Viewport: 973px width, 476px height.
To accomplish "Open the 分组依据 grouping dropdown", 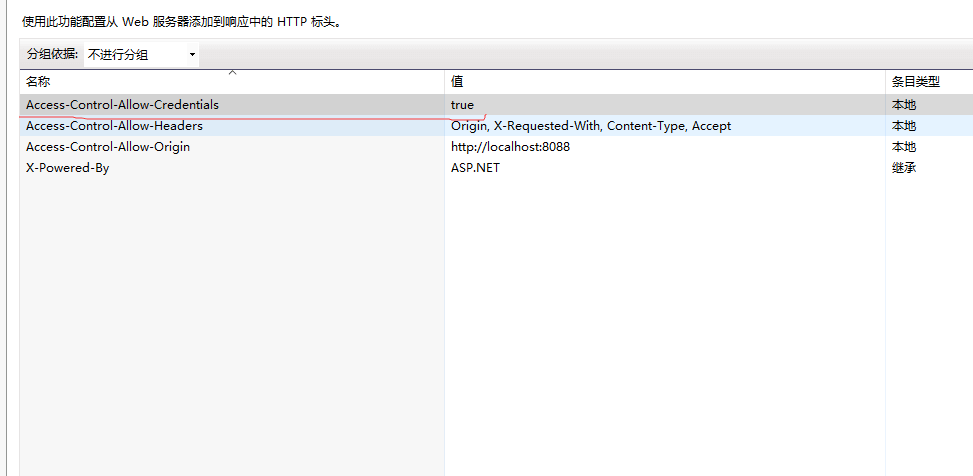I will (141, 55).
